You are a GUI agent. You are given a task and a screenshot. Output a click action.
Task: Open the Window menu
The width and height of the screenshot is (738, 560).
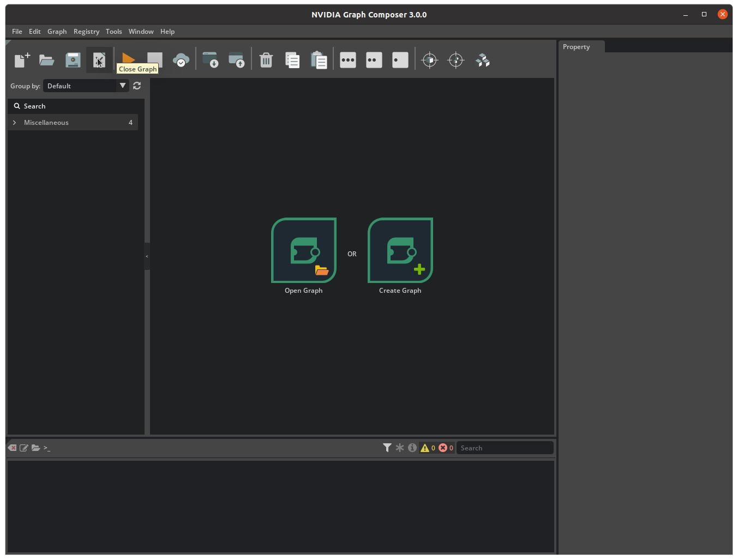tap(141, 32)
